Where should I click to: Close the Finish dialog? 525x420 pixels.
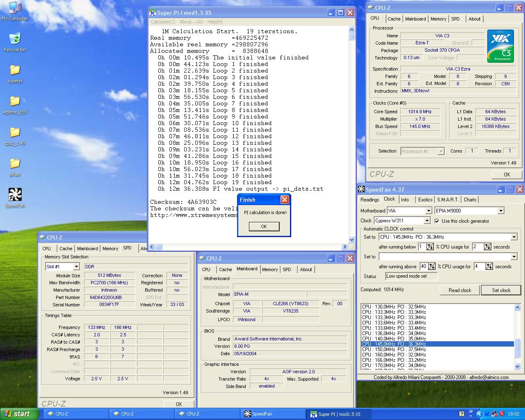tap(285, 200)
